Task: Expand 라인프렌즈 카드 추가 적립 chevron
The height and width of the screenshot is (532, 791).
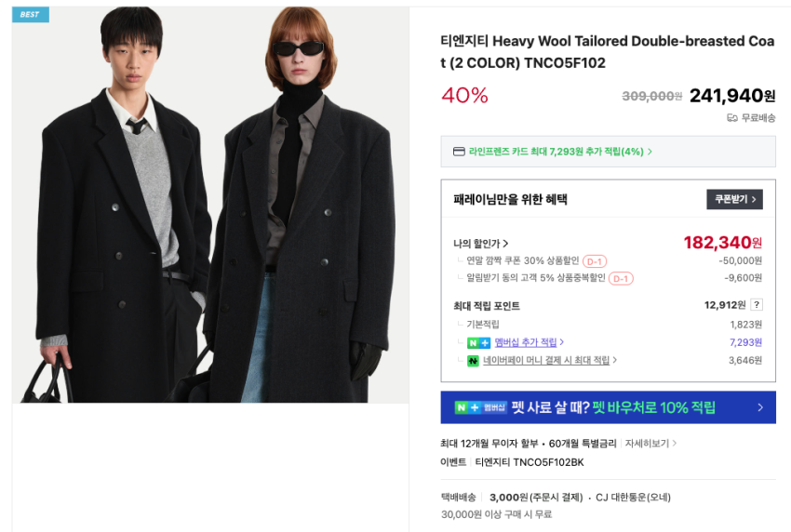Action: pyautogui.click(x=650, y=152)
